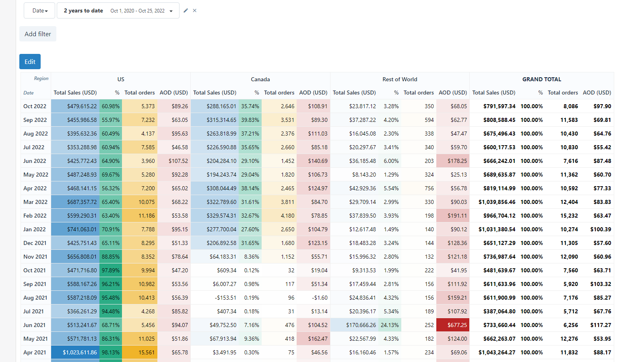Click the Date label in the table corner

tap(29, 93)
